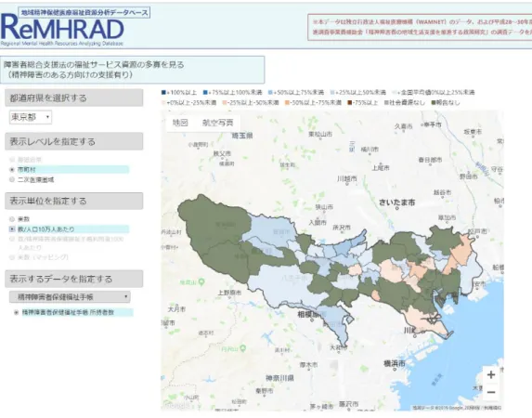532x418 pixels.
Task: Click the さいたま市 map label
Action: click(396, 202)
